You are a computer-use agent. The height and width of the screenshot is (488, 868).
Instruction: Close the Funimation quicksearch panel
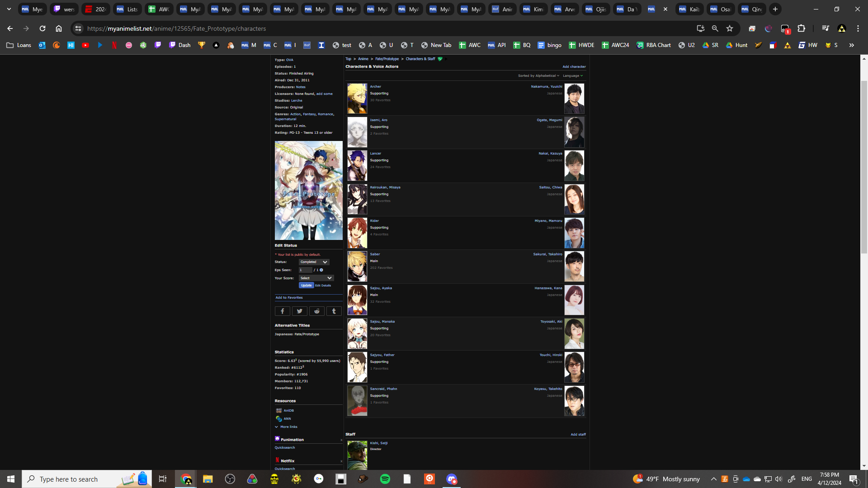click(x=341, y=440)
